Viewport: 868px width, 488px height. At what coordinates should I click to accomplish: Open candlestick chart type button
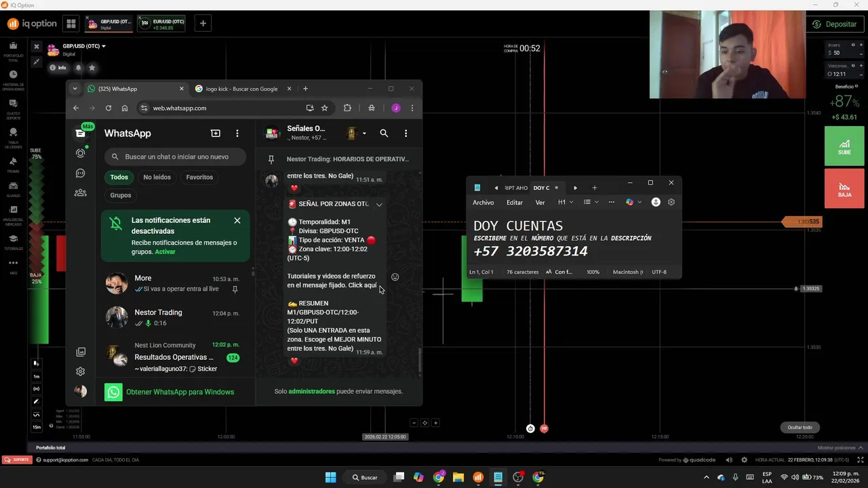36,363
